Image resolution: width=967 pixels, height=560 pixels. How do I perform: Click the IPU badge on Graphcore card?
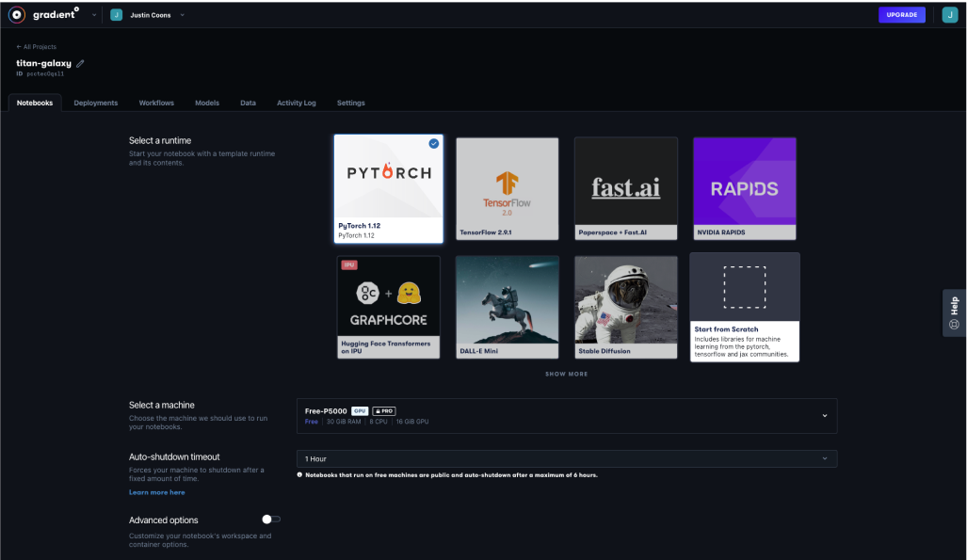349,265
